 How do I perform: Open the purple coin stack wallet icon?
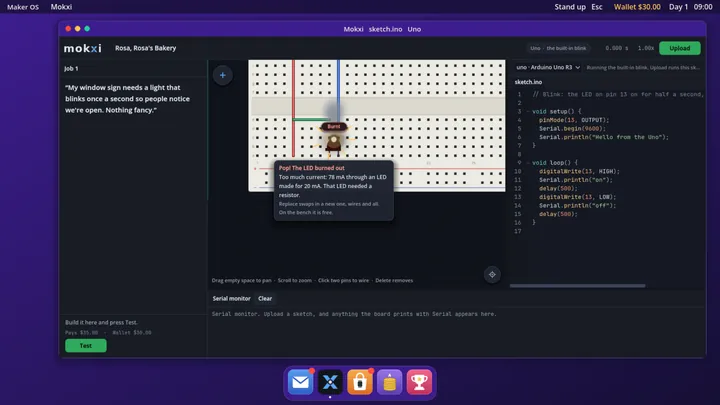(389, 382)
